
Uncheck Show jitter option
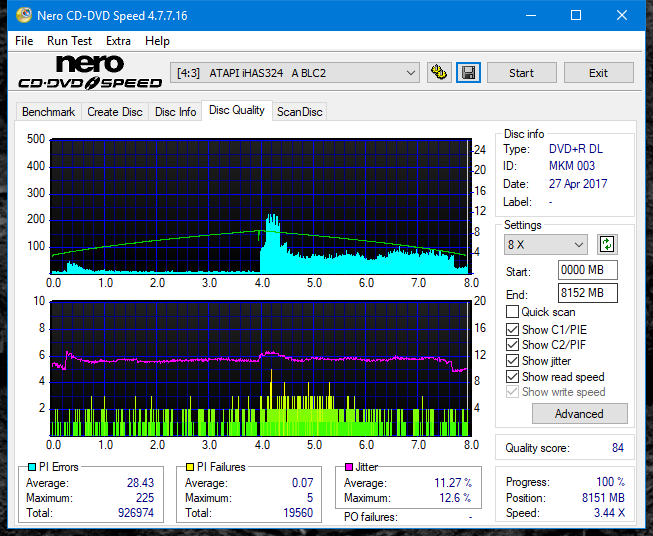point(512,361)
